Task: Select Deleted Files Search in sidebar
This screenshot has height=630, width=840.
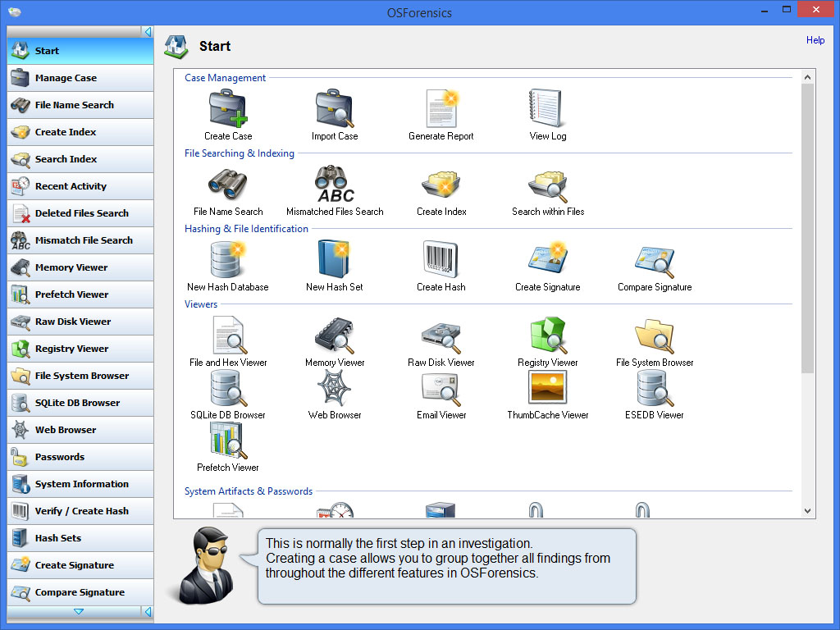Action: [80, 213]
